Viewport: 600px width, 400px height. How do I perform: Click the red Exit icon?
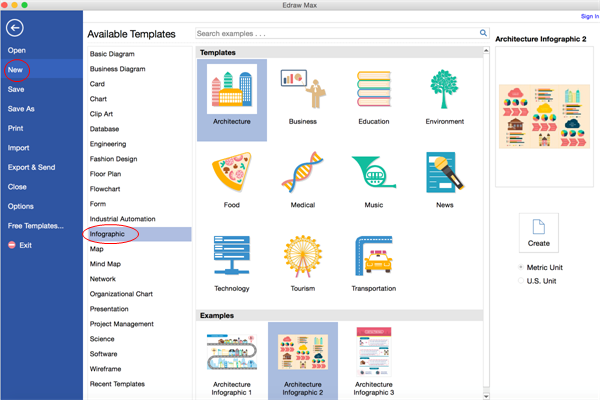click(12, 245)
